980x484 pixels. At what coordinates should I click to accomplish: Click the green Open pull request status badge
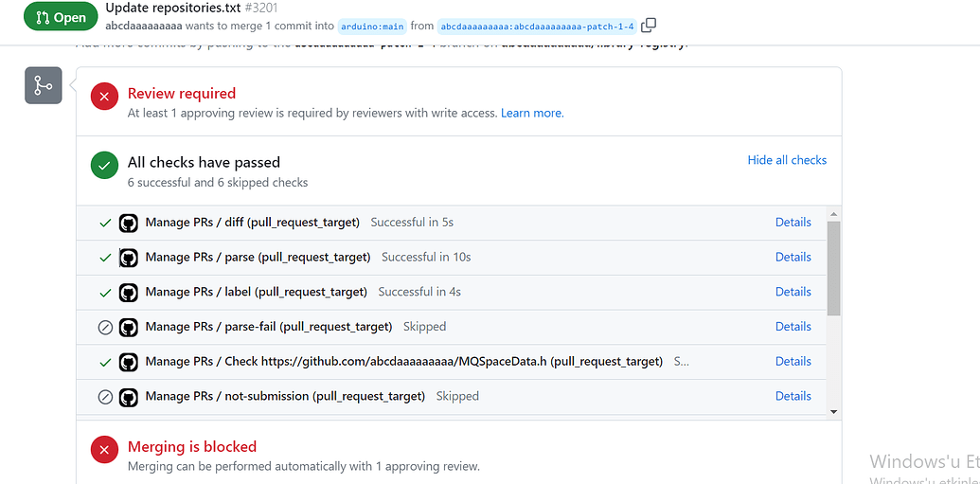62,17
